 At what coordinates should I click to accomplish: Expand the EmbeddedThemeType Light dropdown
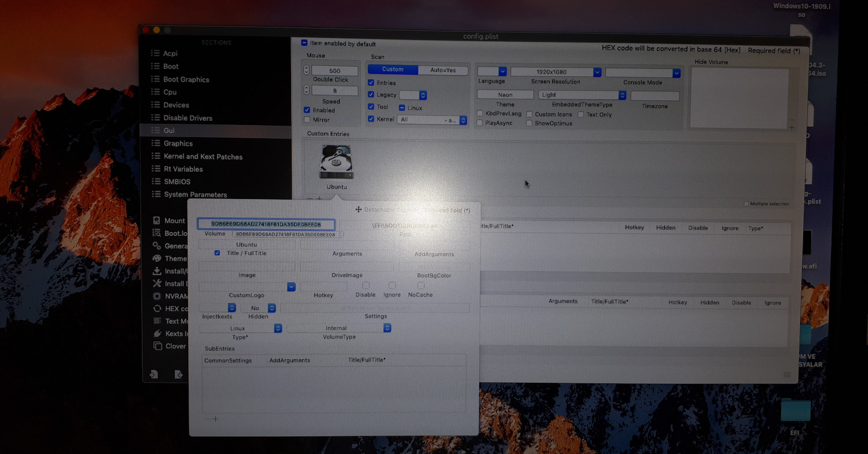pos(582,95)
